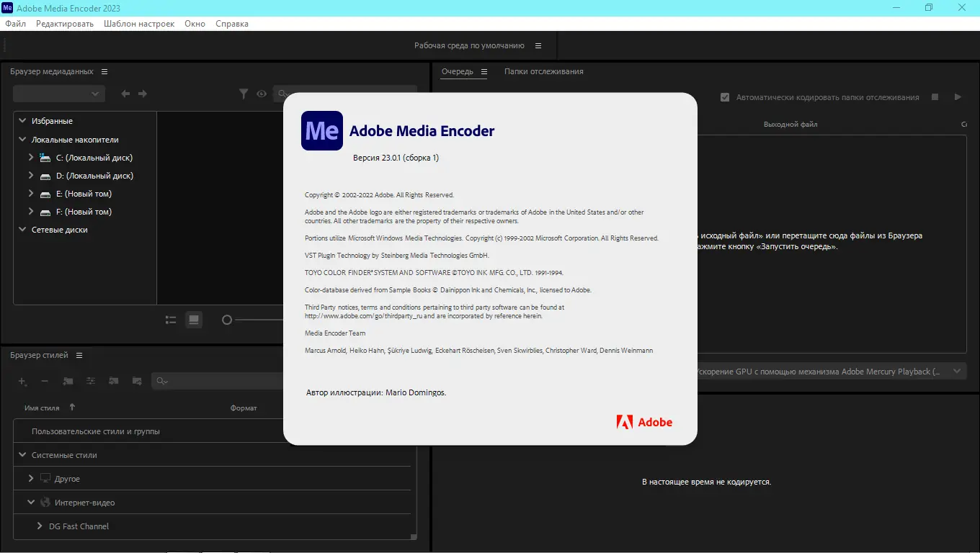The height and width of the screenshot is (553, 980).
Task: Expand the C: (Локальный диск) drive
Action: [x=31, y=158]
